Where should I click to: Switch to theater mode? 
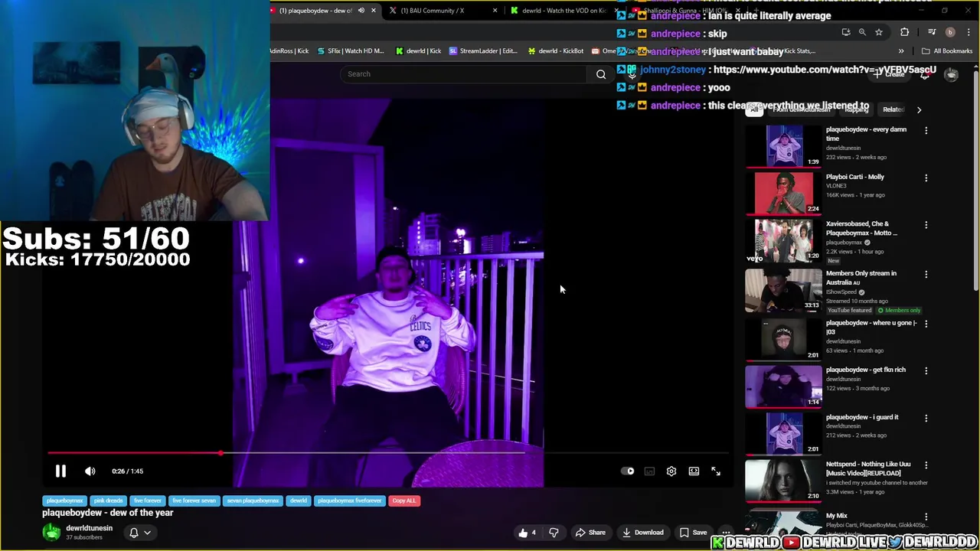coord(694,471)
